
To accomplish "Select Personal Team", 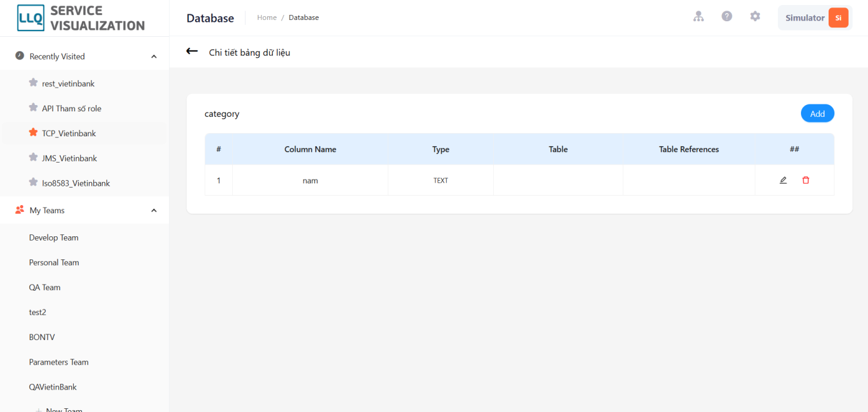I will [x=54, y=263].
